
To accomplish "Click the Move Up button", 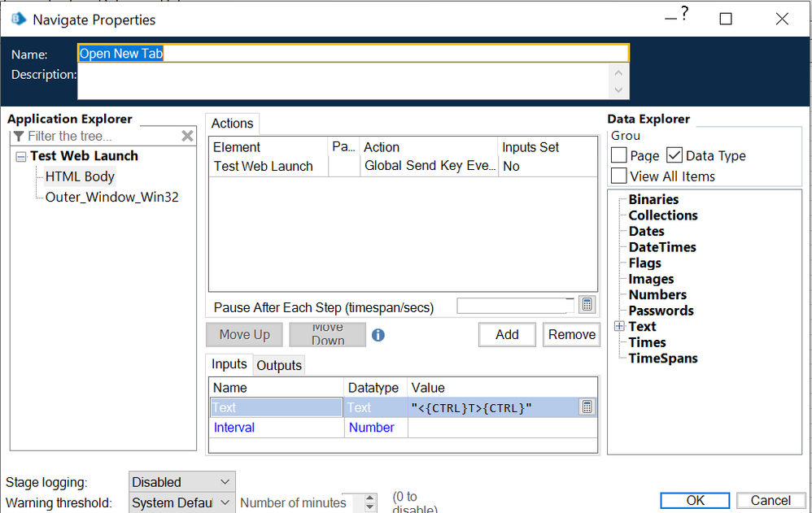I will (x=244, y=334).
